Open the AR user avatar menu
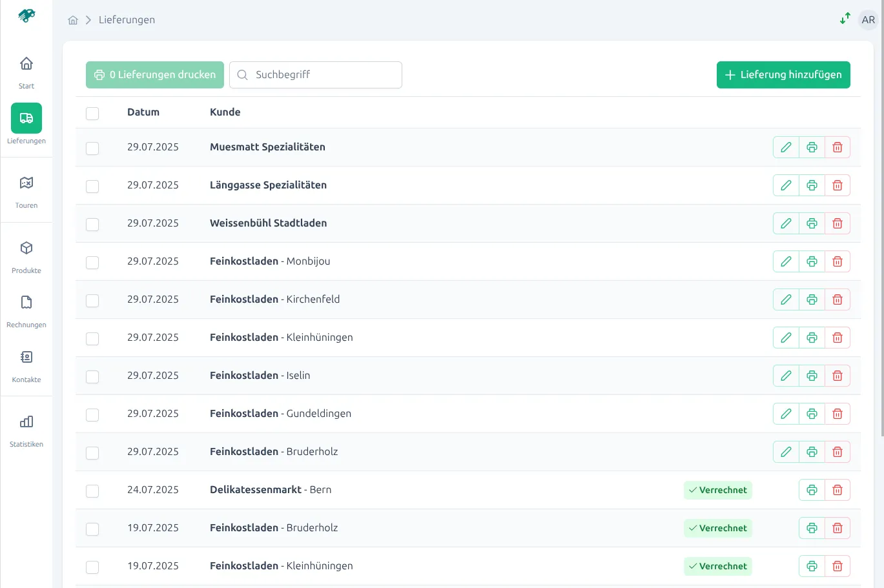The height and width of the screenshot is (588, 884). pos(867,19)
